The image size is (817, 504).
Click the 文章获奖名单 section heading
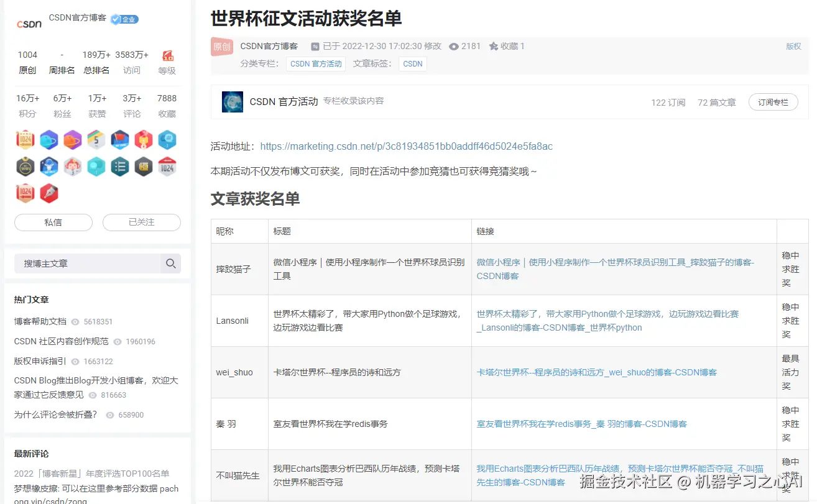256,199
